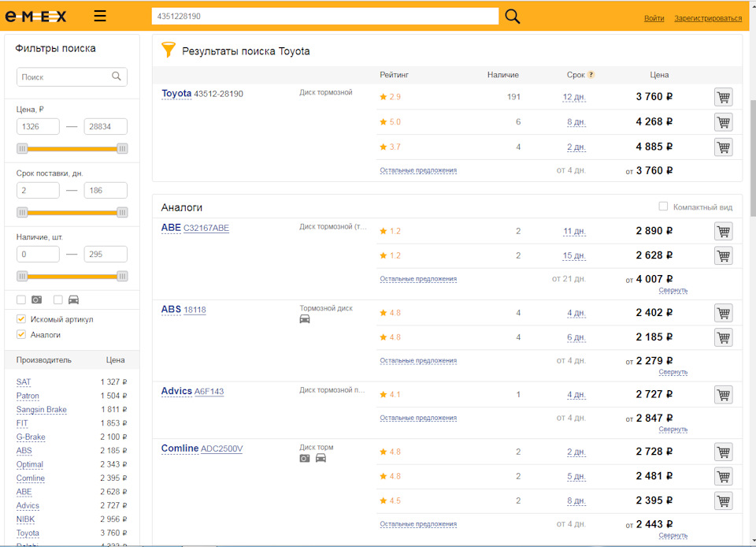756x547 pixels.
Task: Click camera icon under Comline description
Action: tap(305, 458)
